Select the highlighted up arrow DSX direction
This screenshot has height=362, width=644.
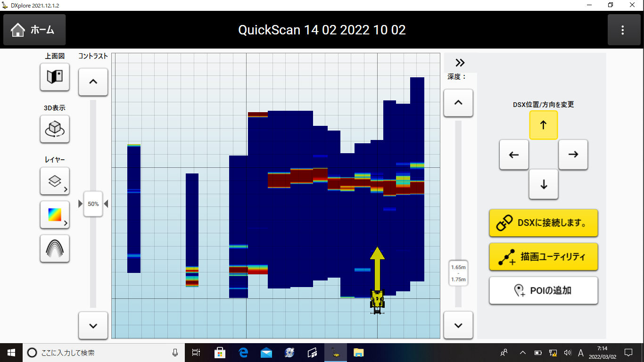[x=543, y=125]
